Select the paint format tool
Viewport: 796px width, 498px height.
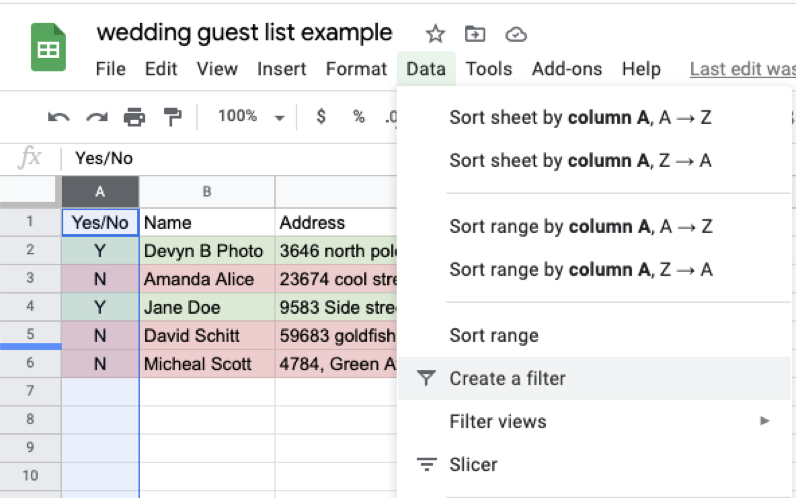click(172, 117)
